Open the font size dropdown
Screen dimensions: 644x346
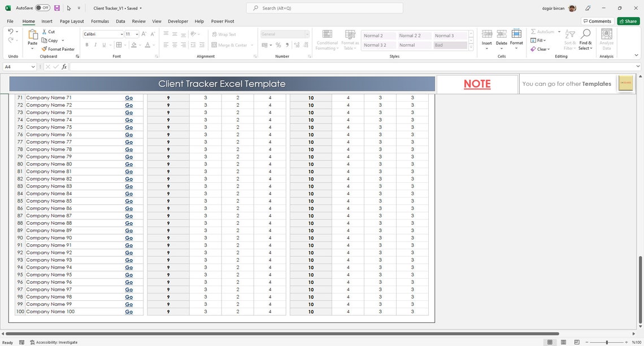(138, 34)
